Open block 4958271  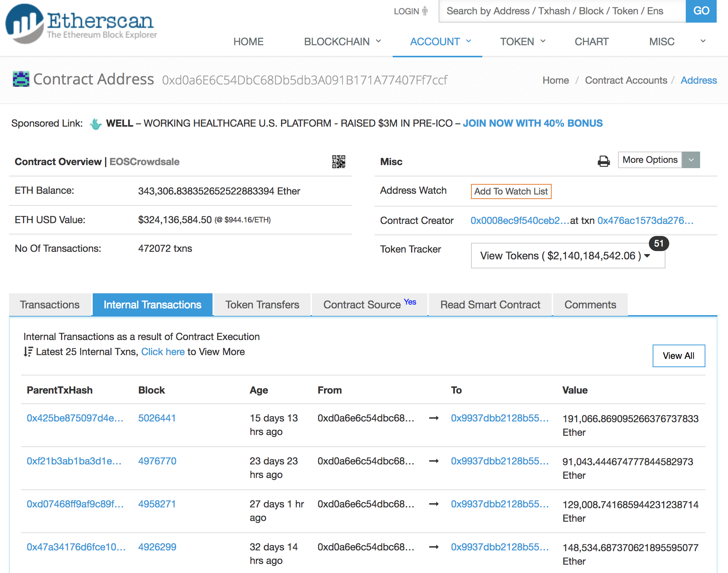click(157, 504)
